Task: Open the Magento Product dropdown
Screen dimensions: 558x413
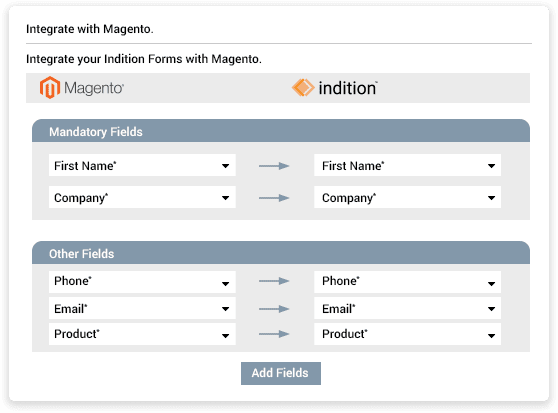Action: (x=142, y=334)
